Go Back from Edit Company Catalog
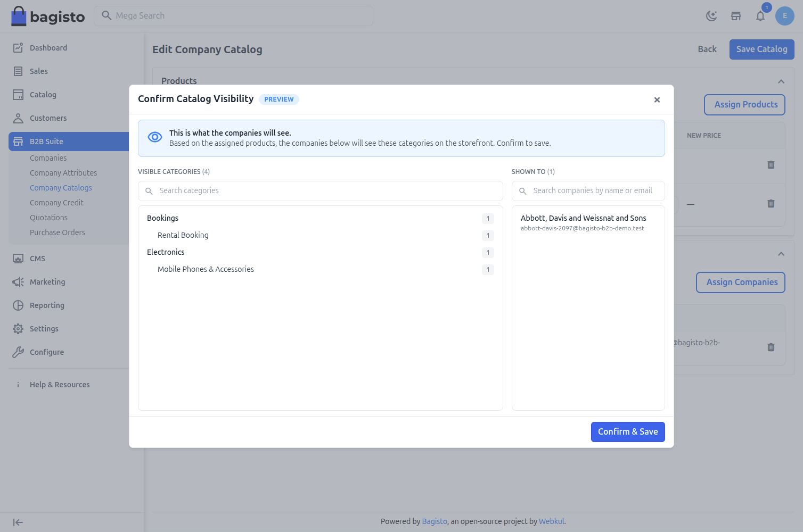Image resolution: width=803 pixels, height=532 pixels. tap(707, 49)
